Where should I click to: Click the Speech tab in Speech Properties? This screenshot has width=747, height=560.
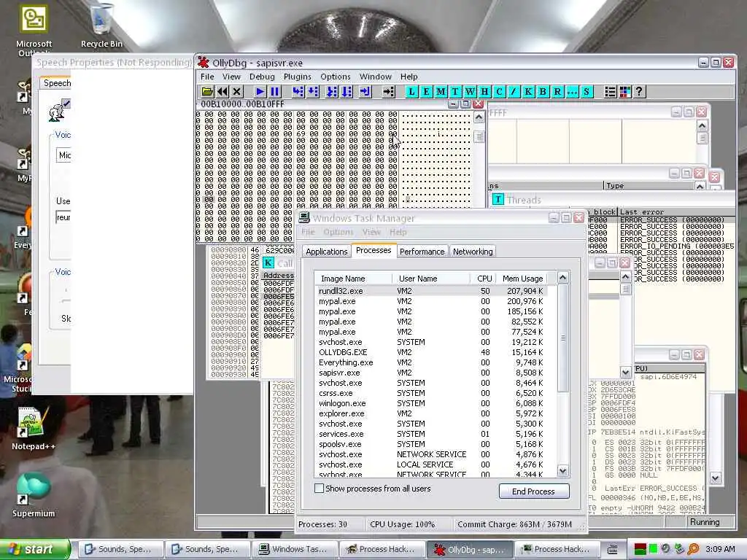[56, 83]
